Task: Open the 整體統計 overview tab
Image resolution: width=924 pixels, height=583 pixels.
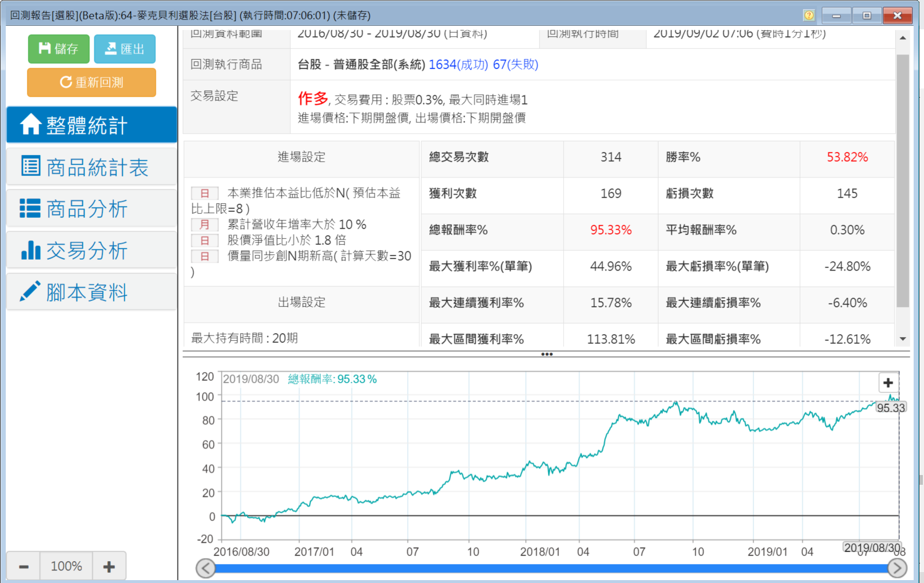Action: (x=91, y=125)
